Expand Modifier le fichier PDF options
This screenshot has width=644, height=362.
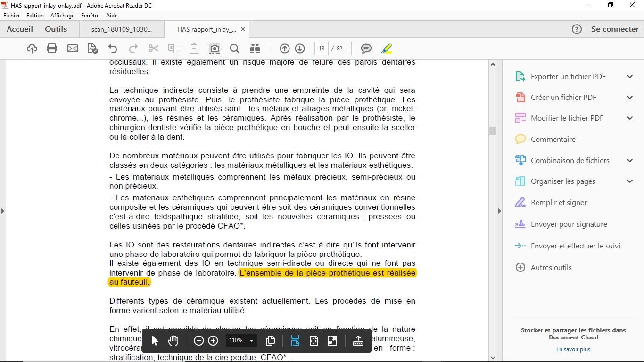tap(630, 118)
